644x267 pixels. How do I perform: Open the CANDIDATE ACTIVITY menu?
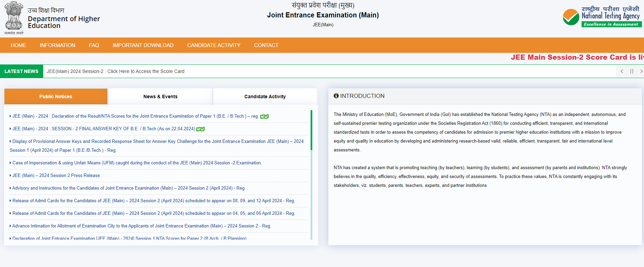(x=214, y=45)
